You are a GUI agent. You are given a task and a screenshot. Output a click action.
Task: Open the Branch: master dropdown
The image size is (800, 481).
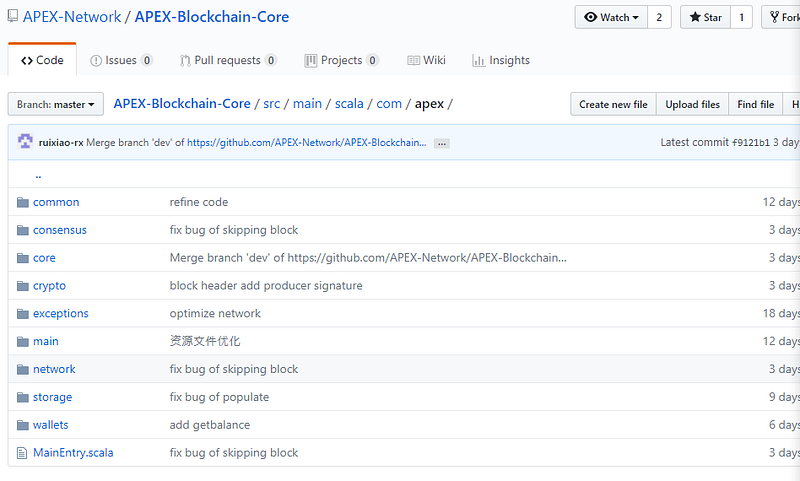coord(56,104)
